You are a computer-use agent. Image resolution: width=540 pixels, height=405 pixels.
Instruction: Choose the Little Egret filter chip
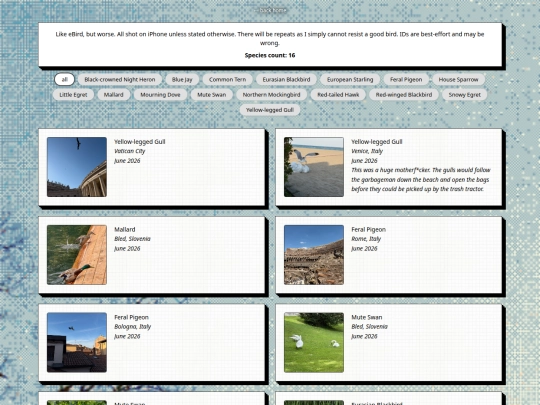73,95
